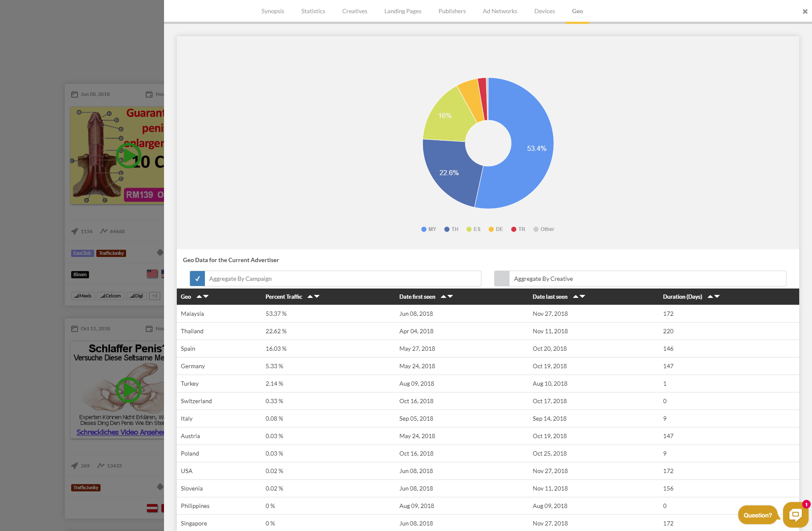
Task: Click the ExoClick network tag
Action: coord(82,253)
